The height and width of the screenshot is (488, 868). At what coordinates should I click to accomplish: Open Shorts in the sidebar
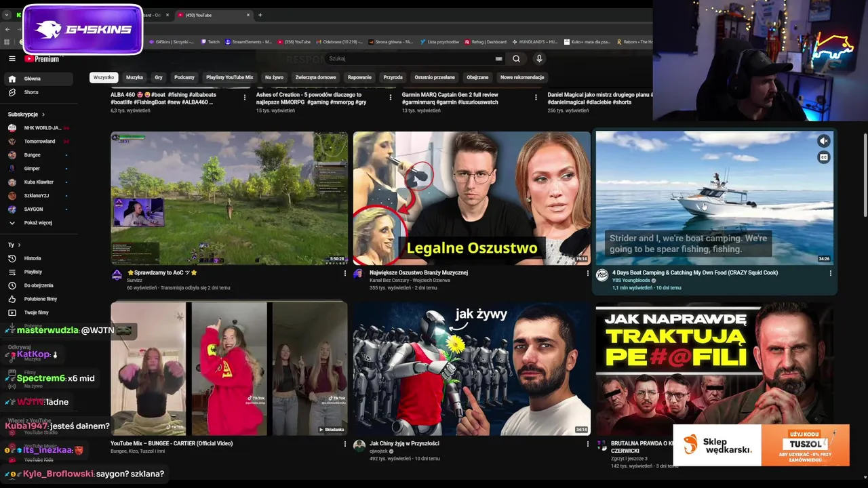click(x=39, y=92)
